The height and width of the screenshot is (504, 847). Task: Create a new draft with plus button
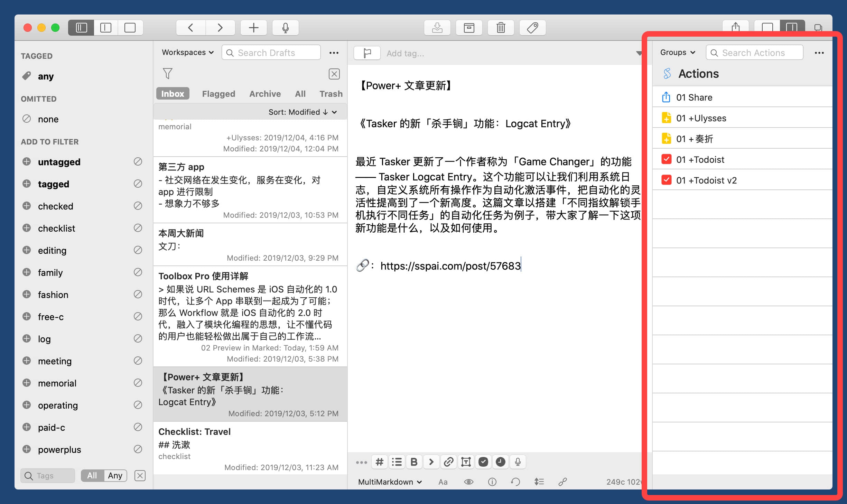[x=253, y=28]
